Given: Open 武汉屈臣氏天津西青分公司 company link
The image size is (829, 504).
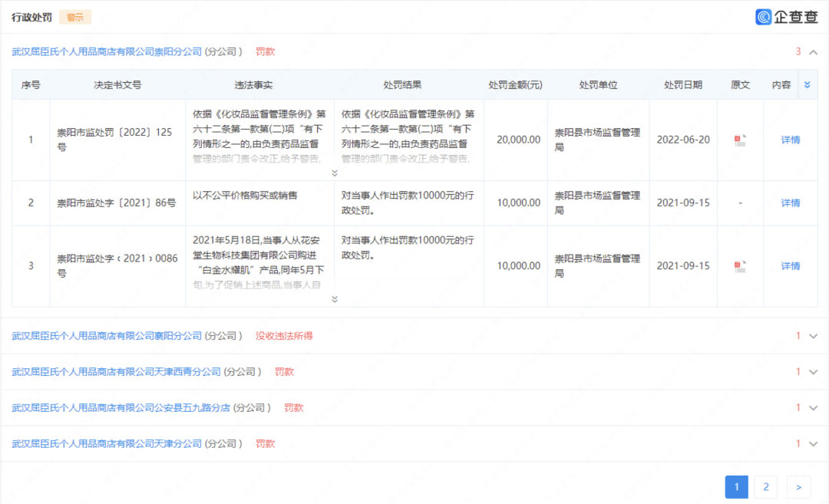Looking at the screenshot, I should coord(117,372).
